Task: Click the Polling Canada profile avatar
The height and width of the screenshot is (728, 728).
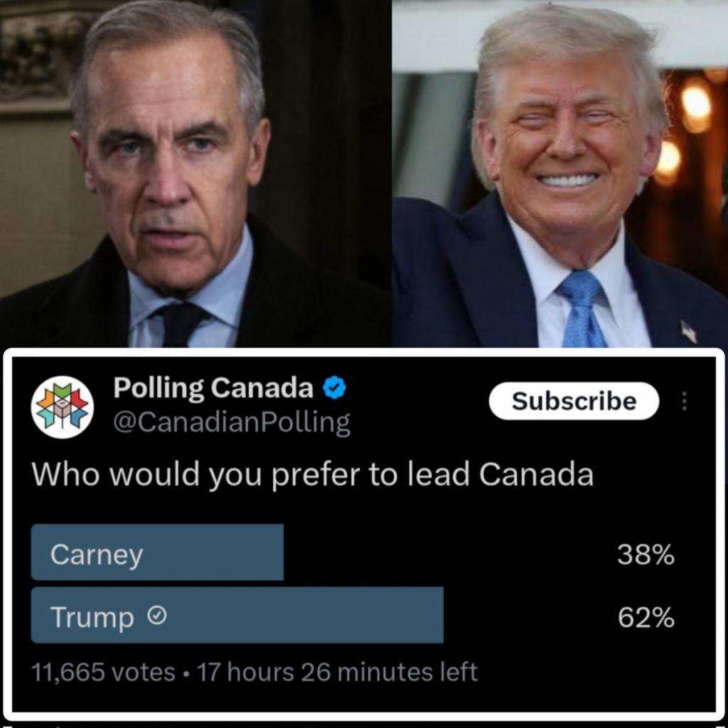Action: (x=63, y=407)
